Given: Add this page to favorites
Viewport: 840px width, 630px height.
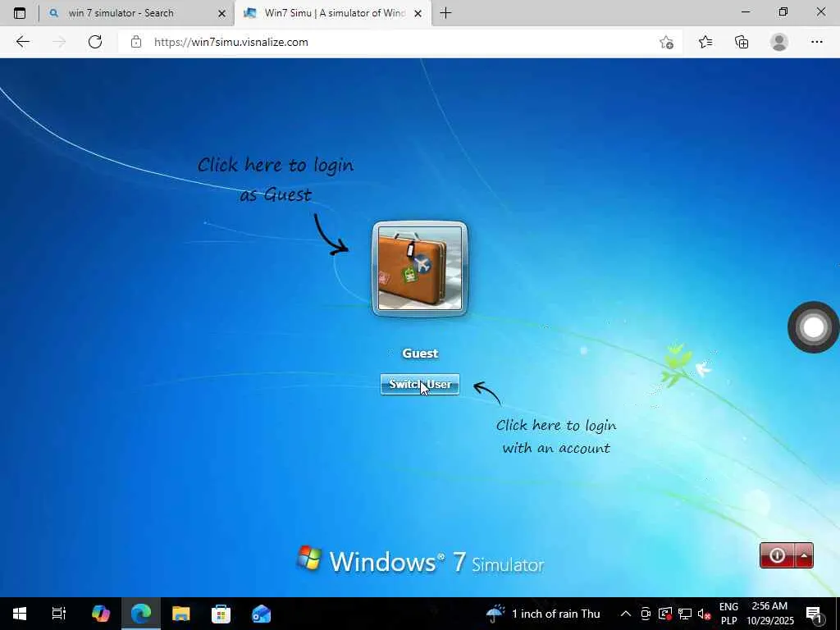Looking at the screenshot, I should [666, 43].
